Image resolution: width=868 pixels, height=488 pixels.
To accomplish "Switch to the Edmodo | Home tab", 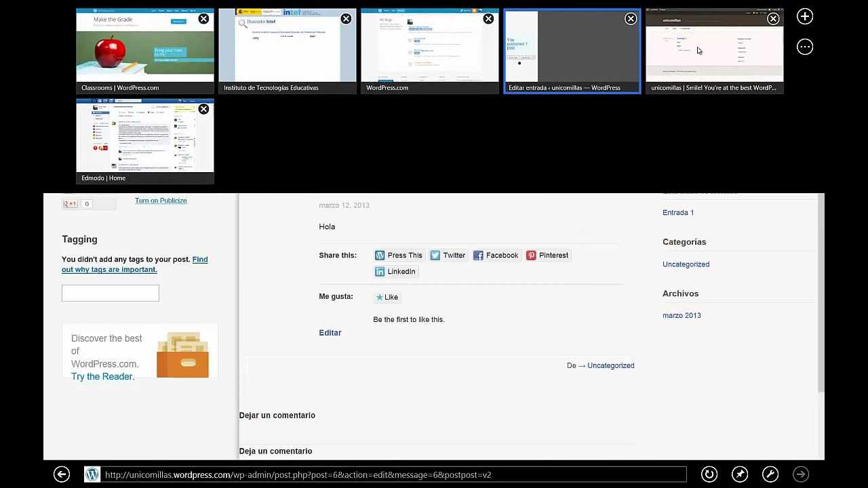I will pos(145,141).
